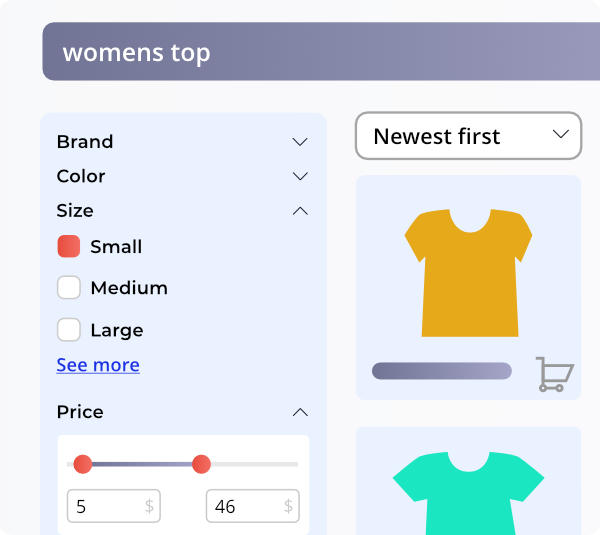Uncheck the Small size checkbox
Viewport: 600px width, 535px height.
point(69,246)
